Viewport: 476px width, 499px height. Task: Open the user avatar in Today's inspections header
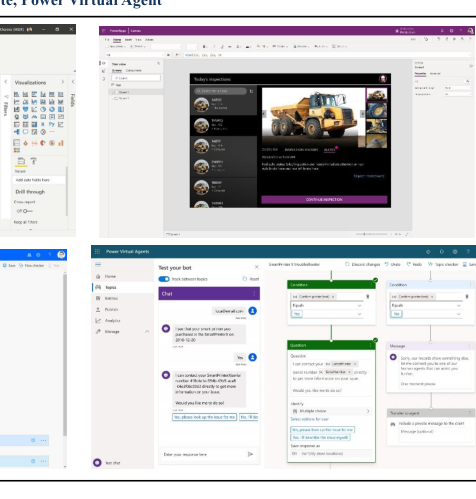pyautogui.click(x=383, y=79)
